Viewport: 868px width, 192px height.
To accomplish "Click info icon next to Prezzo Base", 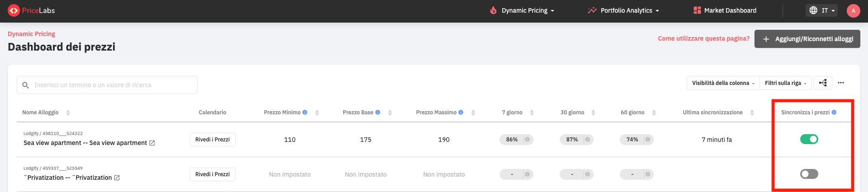I will coord(378,112).
